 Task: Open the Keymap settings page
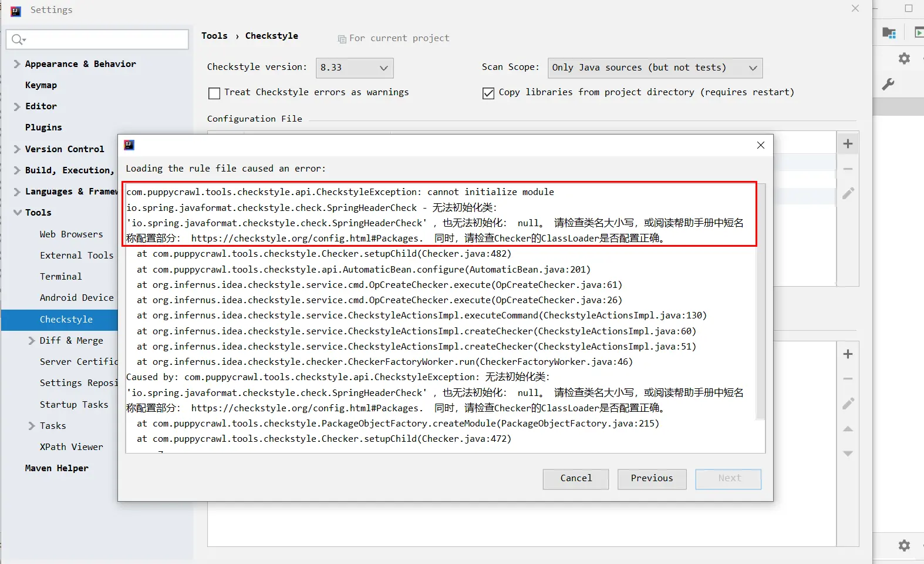[x=41, y=85]
